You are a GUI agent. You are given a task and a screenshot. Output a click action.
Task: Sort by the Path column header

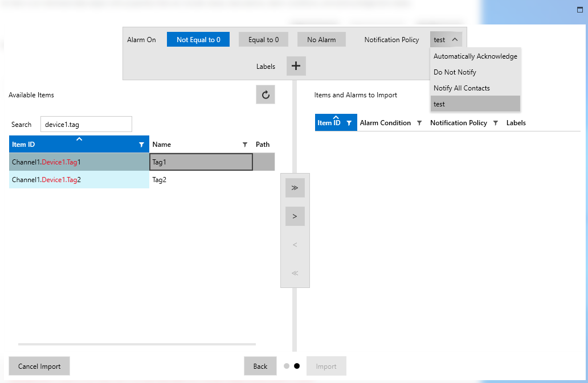(x=263, y=145)
